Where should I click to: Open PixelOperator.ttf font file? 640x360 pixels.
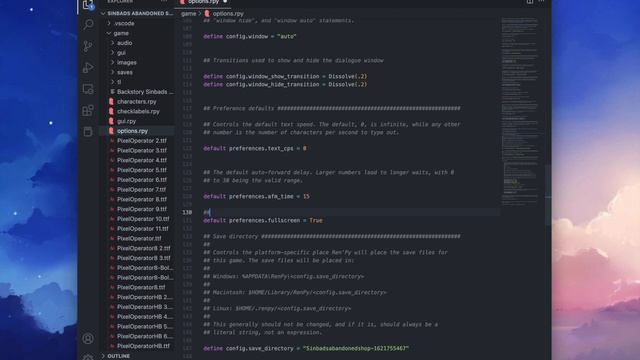click(x=136, y=239)
